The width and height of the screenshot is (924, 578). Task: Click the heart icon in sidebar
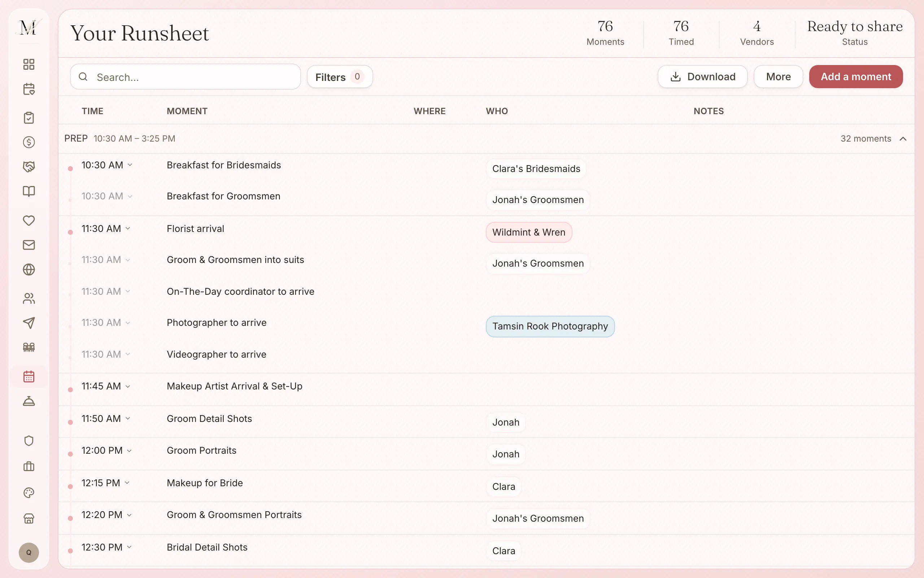pos(29,220)
